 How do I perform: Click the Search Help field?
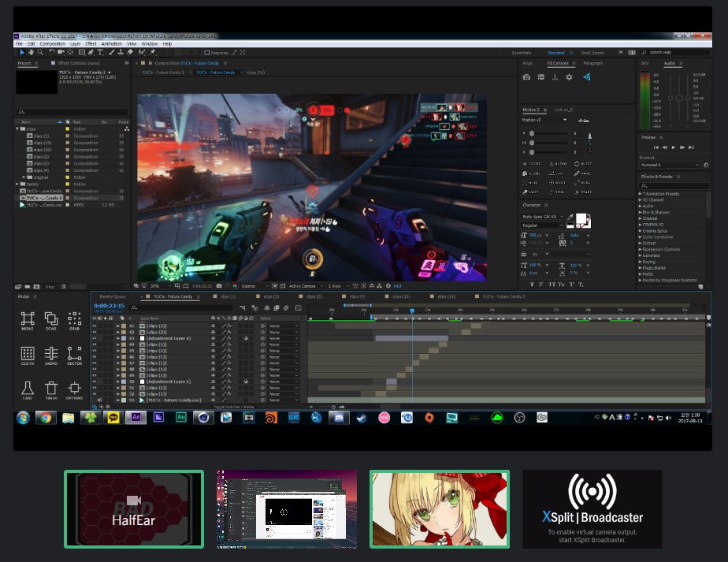pyautogui.click(x=678, y=53)
